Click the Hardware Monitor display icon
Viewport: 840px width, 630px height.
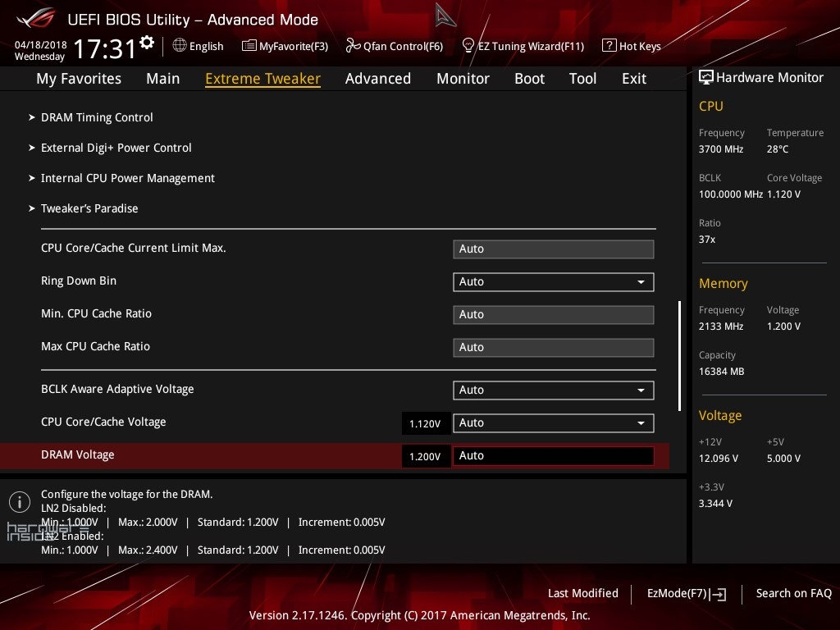coord(705,78)
